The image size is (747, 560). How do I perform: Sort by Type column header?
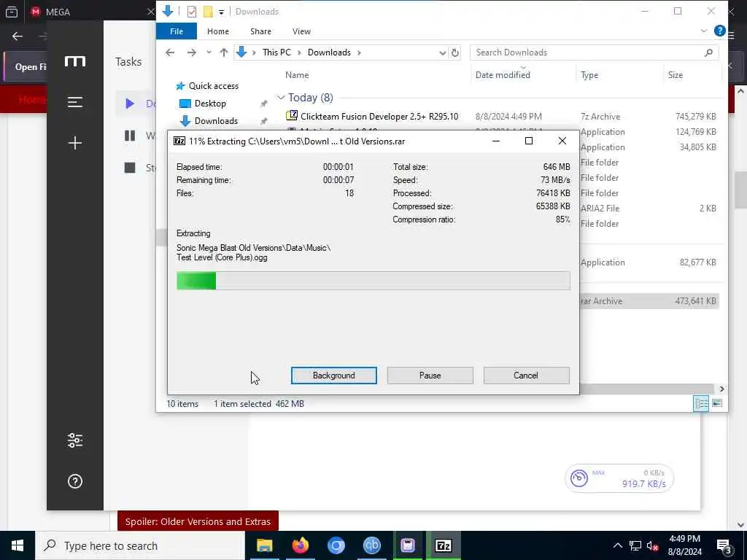click(589, 75)
